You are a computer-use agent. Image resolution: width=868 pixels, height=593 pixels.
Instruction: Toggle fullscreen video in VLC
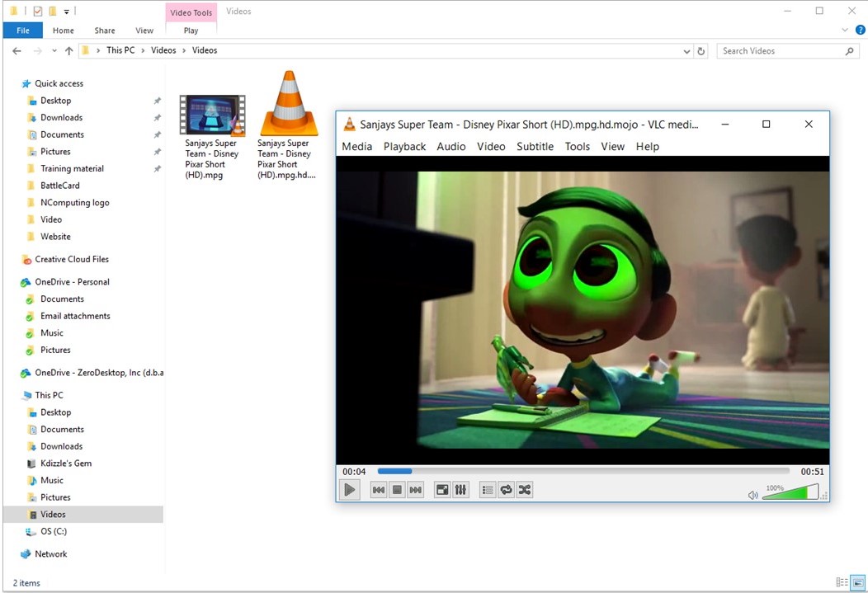(442, 490)
